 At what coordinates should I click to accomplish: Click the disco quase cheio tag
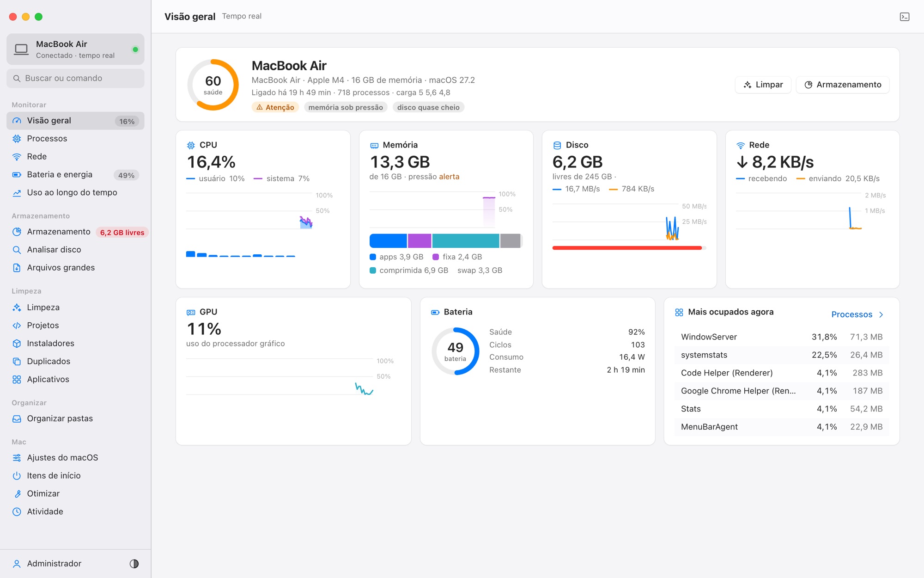tap(428, 107)
